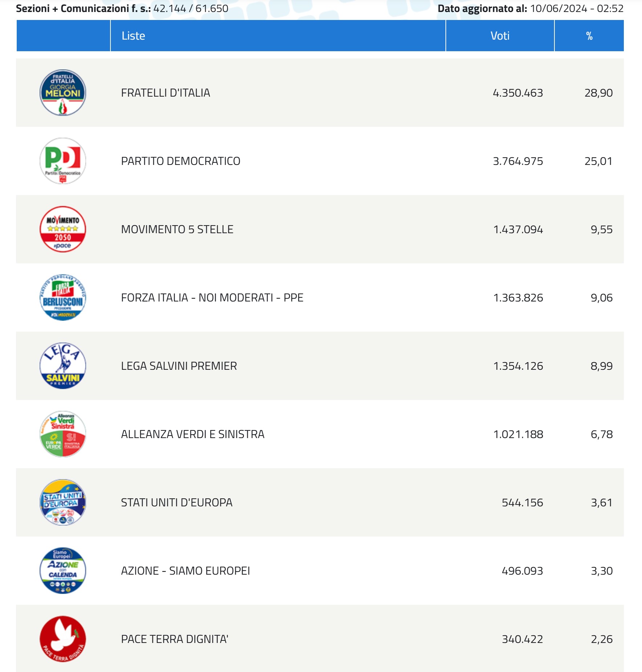Click the Fratelli d'Italia party logo
642x672 pixels.
(x=62, y=93)
